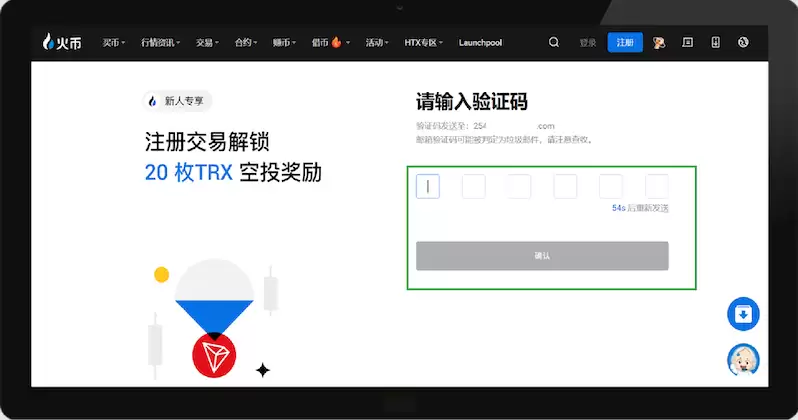Click the blue floating download button
Image resolution: width=798 pixels, height=420 pixels.
(x=743, y=314)
